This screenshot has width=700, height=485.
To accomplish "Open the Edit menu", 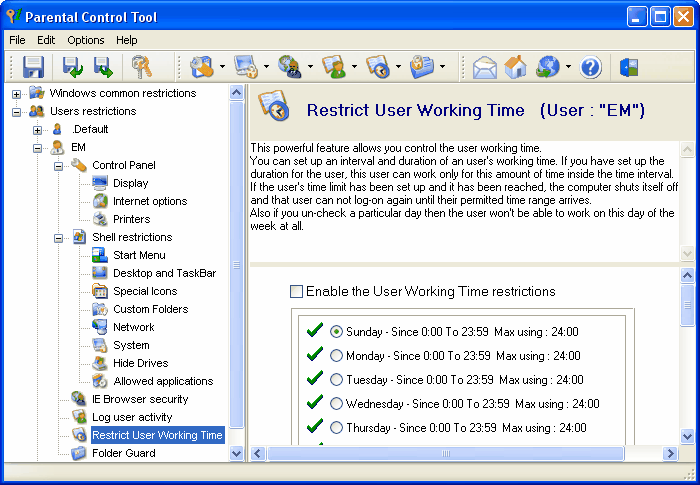I will (x=46, y=40).
